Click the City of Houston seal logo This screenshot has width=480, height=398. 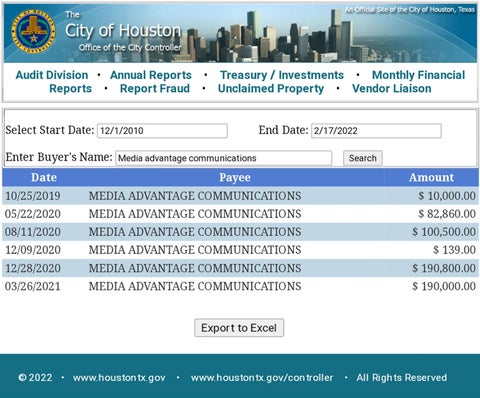click(x=33, y=31)
